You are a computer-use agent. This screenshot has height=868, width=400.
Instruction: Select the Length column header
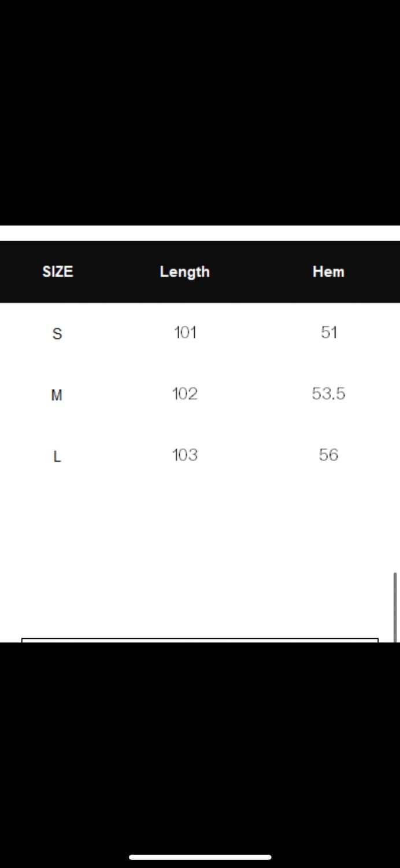pos(185,271)
